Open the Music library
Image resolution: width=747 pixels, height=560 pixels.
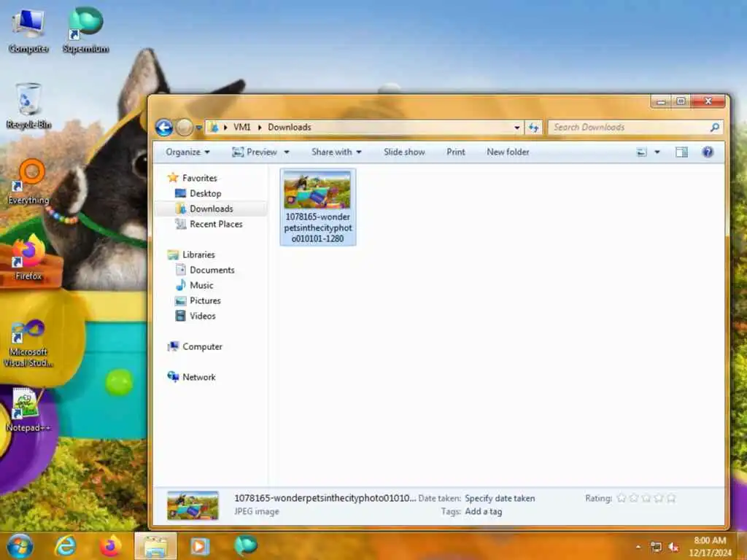[201, 285]
